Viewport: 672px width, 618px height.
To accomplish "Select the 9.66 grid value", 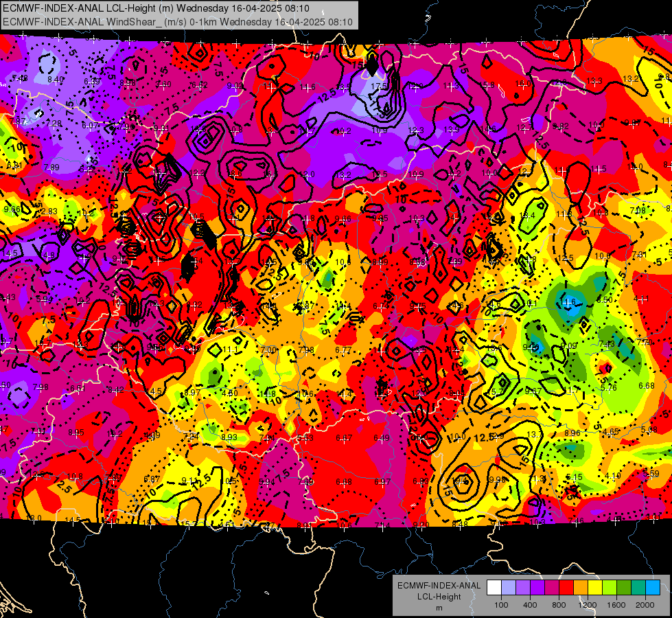I will [12, 209].
